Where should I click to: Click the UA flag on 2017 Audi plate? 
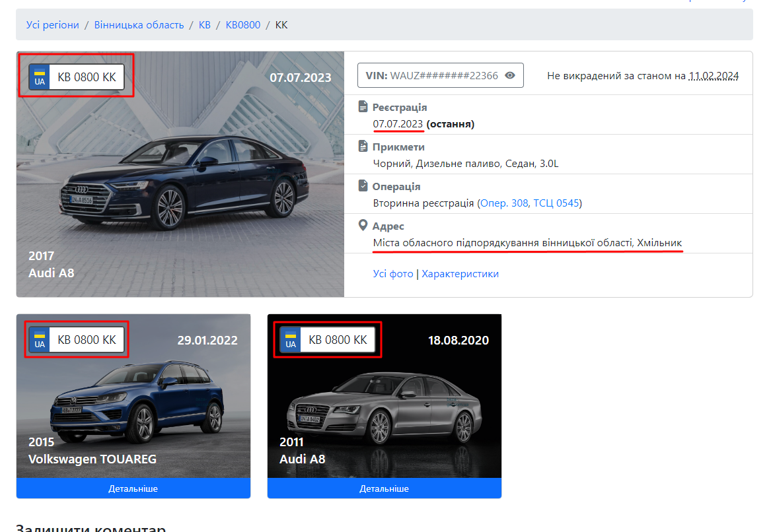40,77
